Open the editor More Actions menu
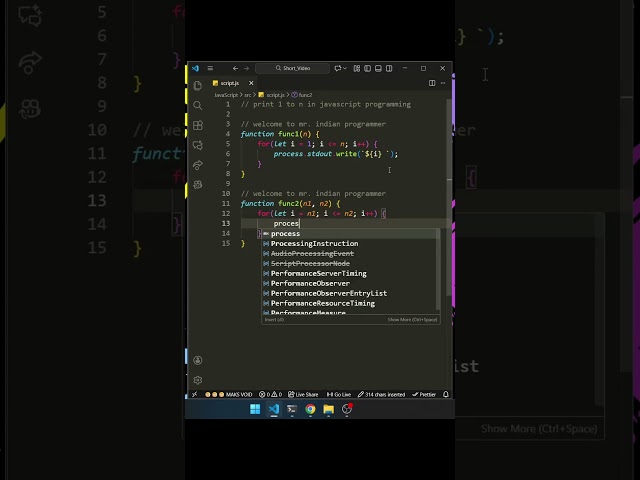 pos(443,83)
